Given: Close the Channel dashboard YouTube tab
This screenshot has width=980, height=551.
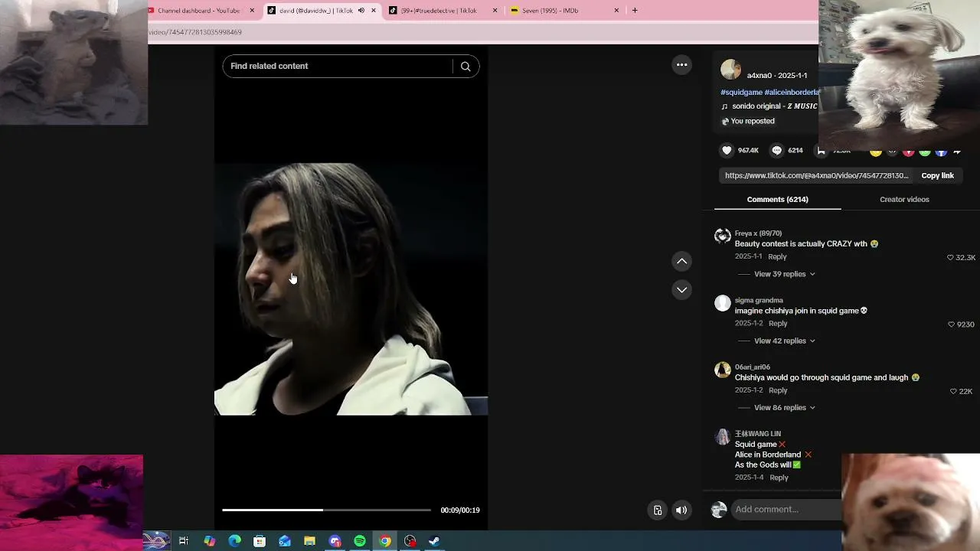Looking at the screenshot, I should 252,11.
